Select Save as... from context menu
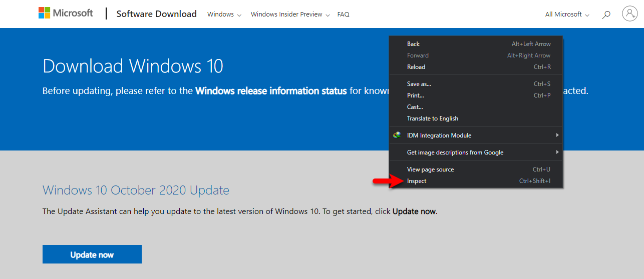The height and width of the screenshot is (279, 644). click(x=476, y=84)
